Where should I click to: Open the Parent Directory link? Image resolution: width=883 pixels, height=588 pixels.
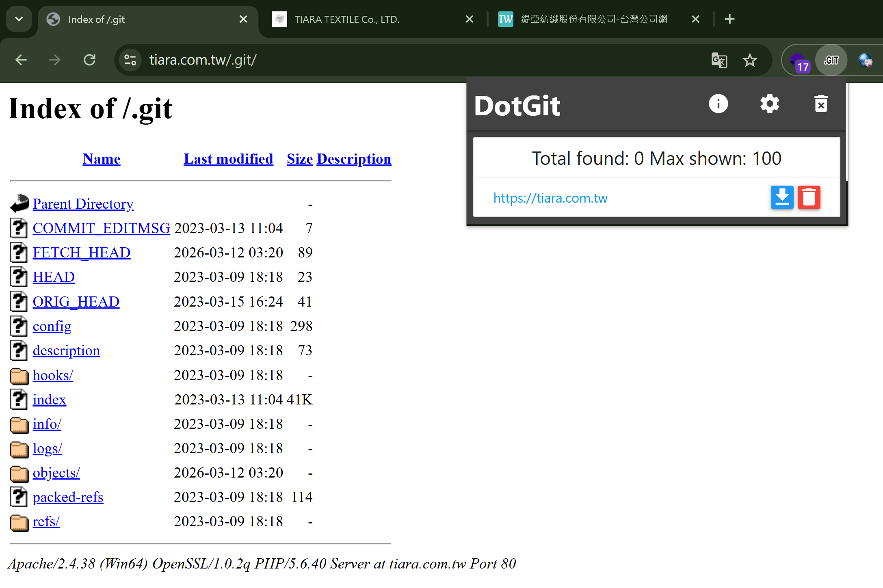tap(83, 204)
